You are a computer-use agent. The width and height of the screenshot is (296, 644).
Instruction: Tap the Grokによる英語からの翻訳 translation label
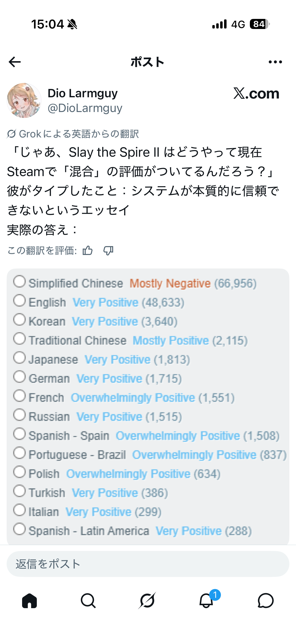(79, 134)
